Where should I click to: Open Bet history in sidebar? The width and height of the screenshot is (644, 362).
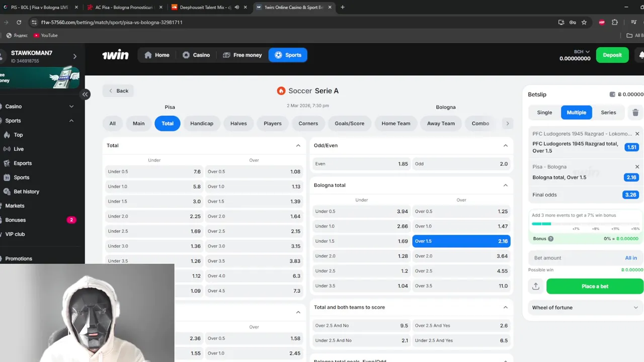[26, 192]
